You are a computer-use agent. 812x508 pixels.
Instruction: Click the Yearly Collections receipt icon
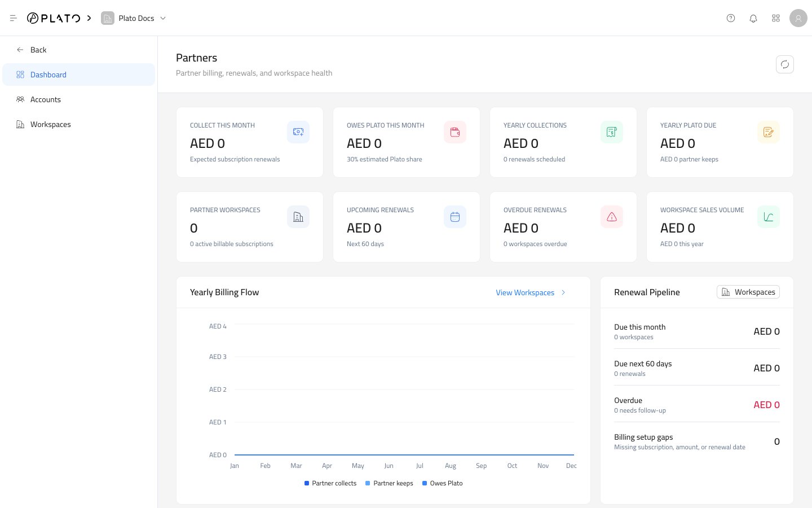[612, 132]
